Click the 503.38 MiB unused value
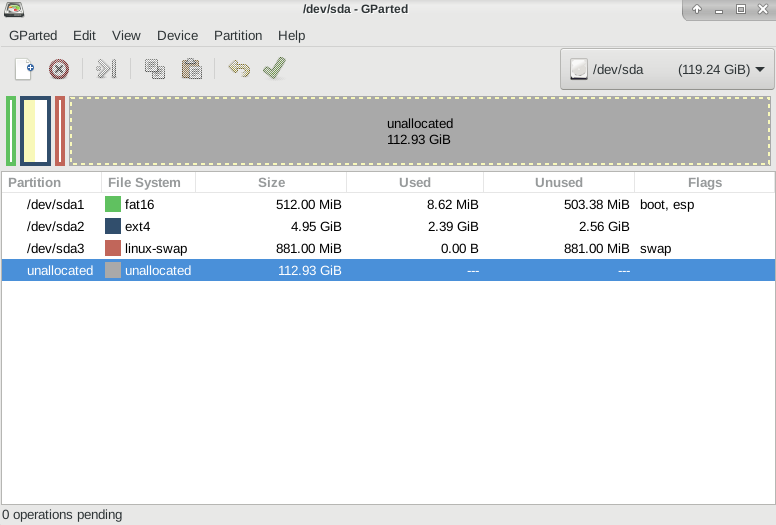 tap(597, 204)
